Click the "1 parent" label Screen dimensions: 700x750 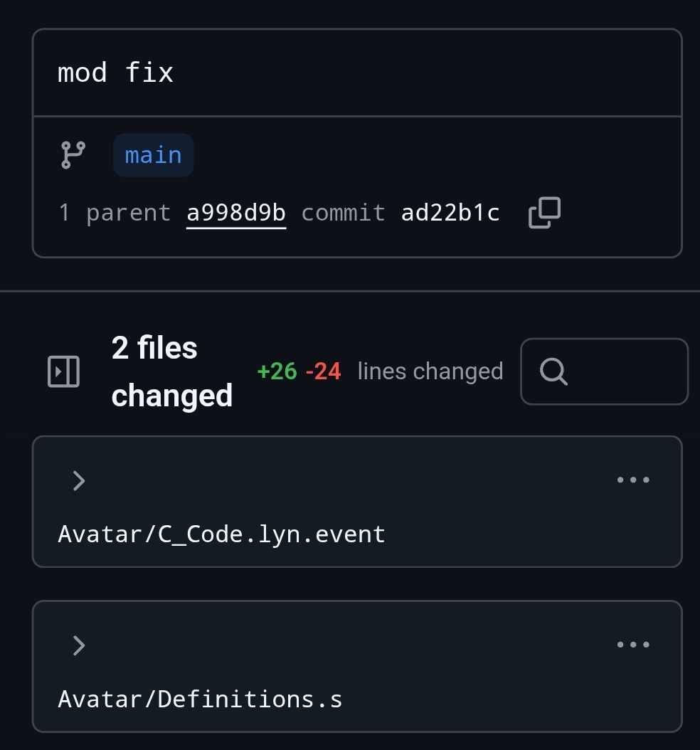coord(114,213)
